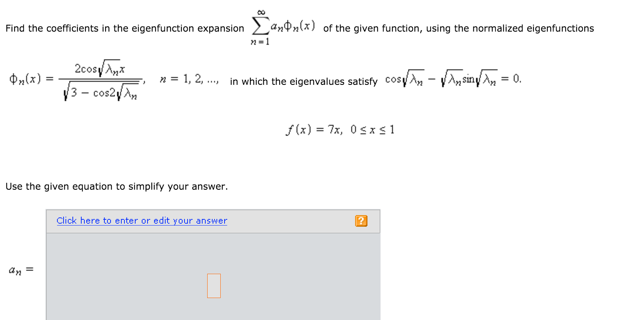
Task: Click inside the orange-outlined answer box
Action: coord(214,286)
